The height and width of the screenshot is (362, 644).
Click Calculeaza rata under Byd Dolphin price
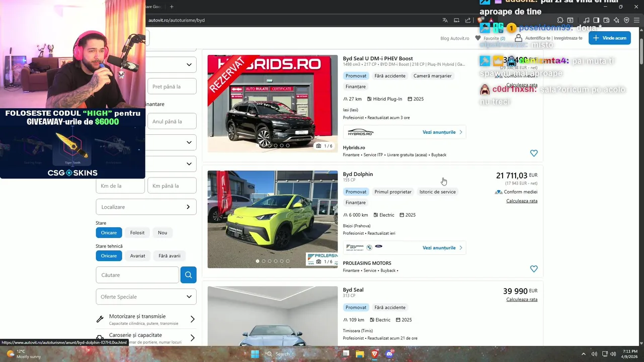click(522, 201)
